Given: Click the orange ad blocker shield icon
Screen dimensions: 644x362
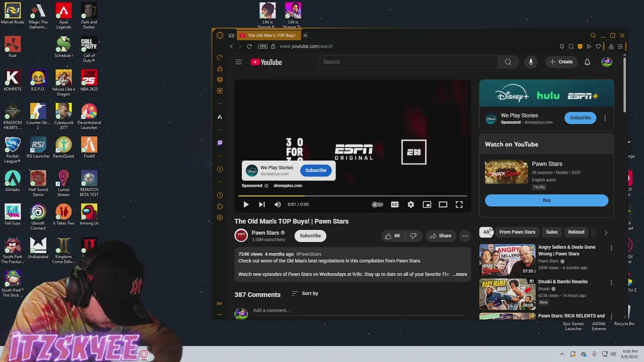Looking at the screenshot, I should coord(580,46).
